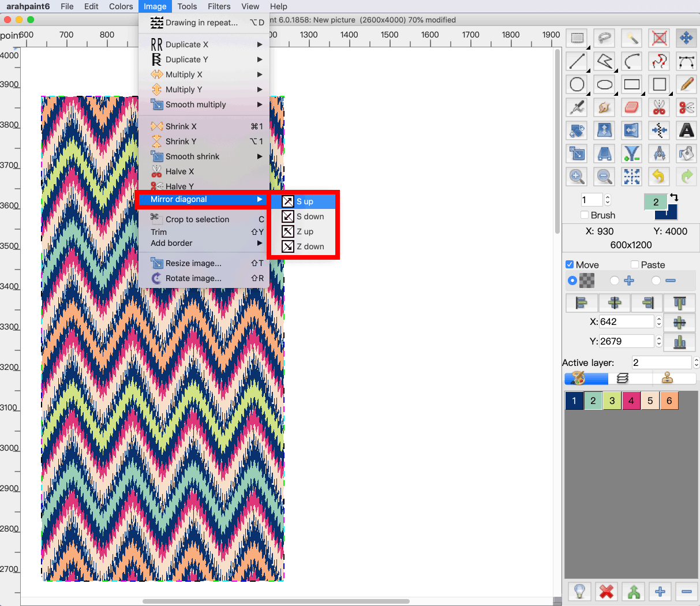Screen dimensions: 700x606
Task: Click the lightbulb icon below palette
Action: tap(579, 592)
